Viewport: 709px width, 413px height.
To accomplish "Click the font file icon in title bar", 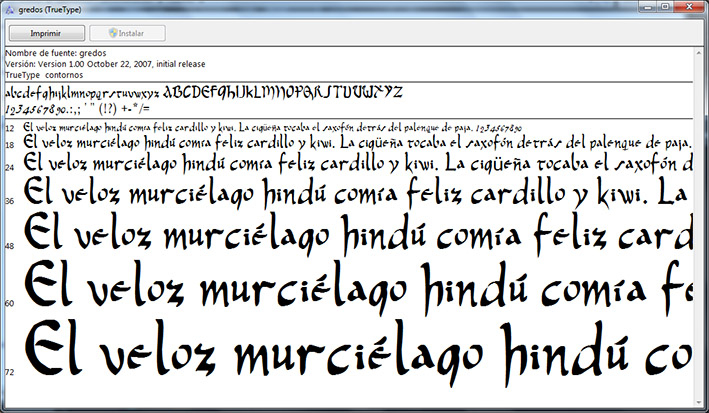I will pos(9,8).
